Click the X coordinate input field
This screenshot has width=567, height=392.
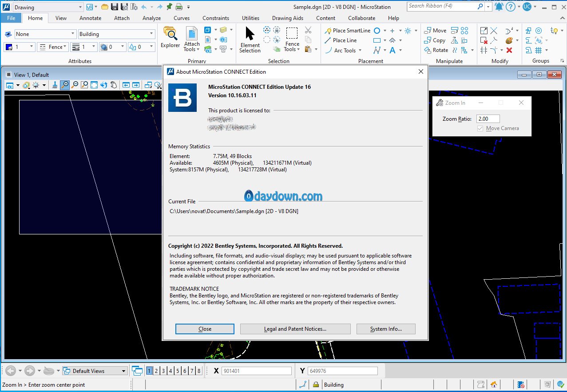point(257,371)
